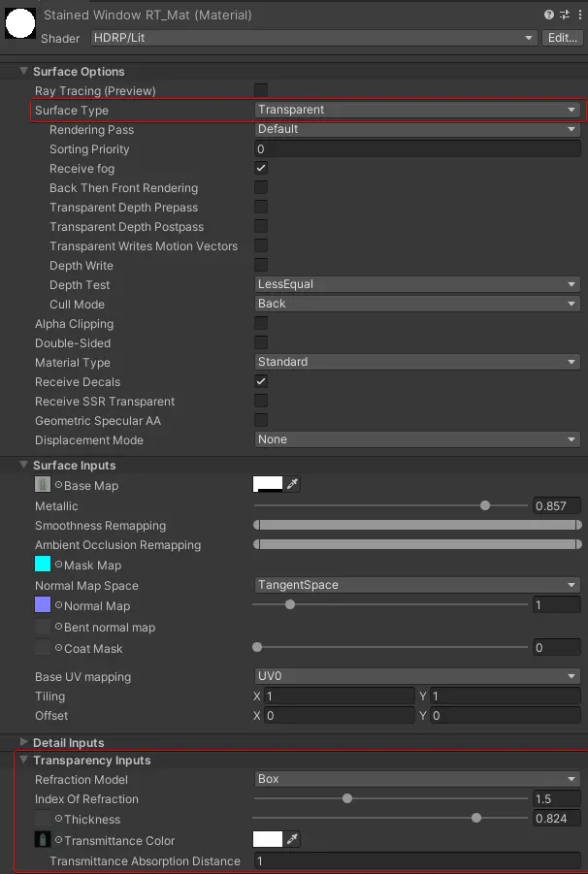Click the Sorting Priority input field
The height and width of the screenshot is (874, 588).
[x=417, y=147]
